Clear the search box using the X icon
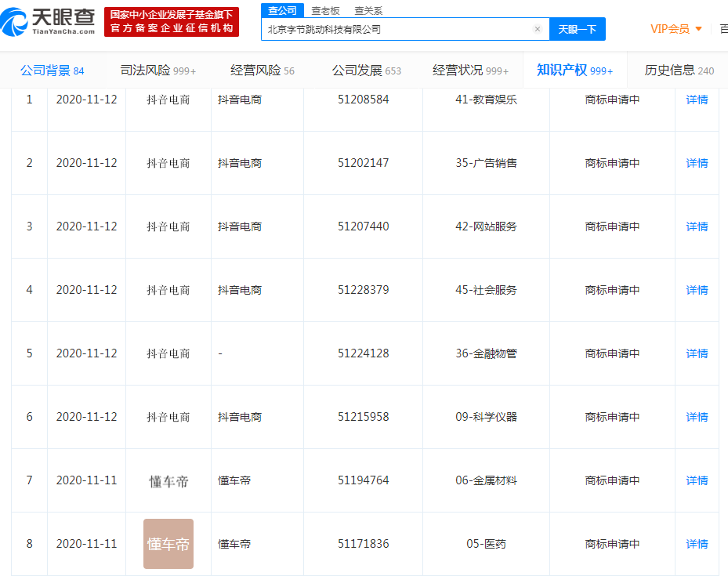728x576 pixels. coord(538,29)
